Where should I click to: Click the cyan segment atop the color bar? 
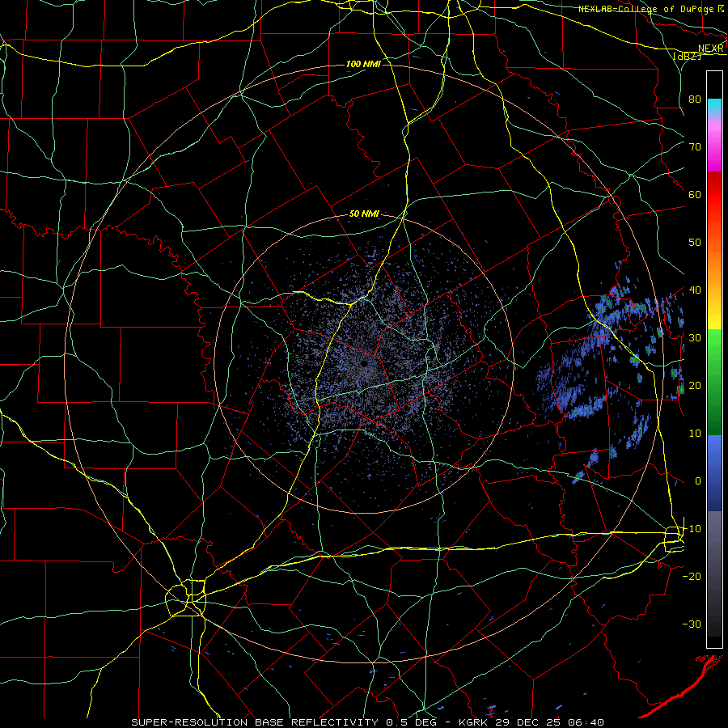tap(714, 105)
